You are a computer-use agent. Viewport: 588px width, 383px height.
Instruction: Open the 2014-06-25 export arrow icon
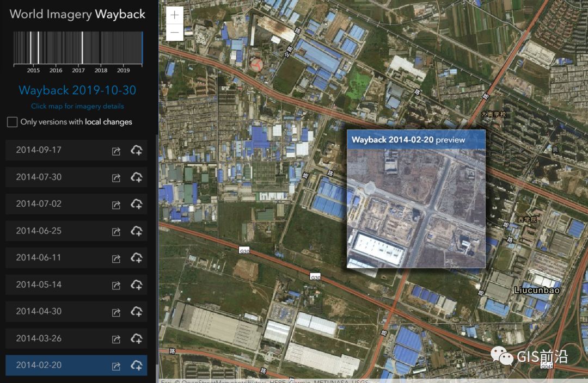click(x=116, y=231)
